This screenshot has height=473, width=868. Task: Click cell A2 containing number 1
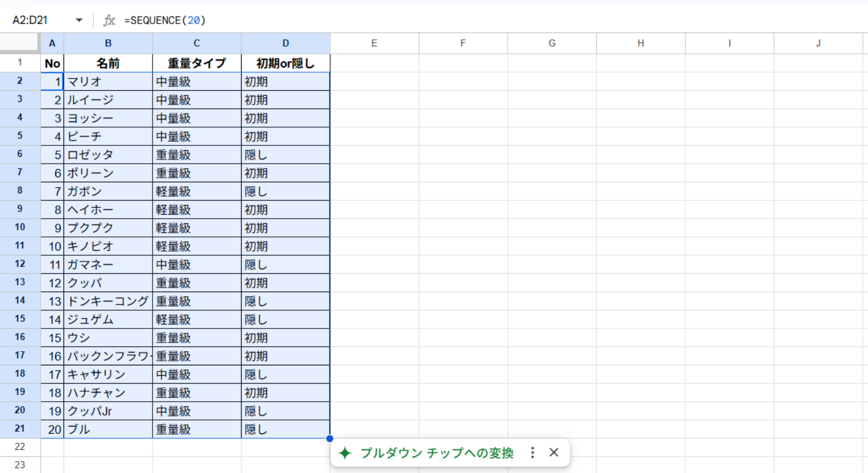(52, 81)
